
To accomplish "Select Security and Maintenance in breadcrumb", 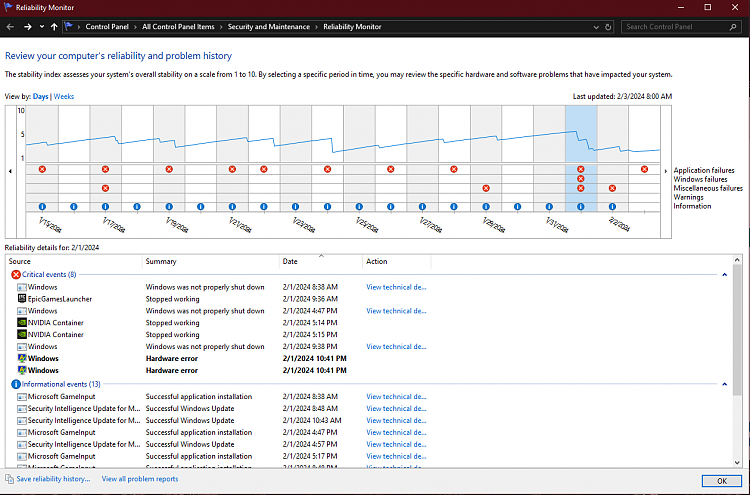I will [x=268, y=27].
